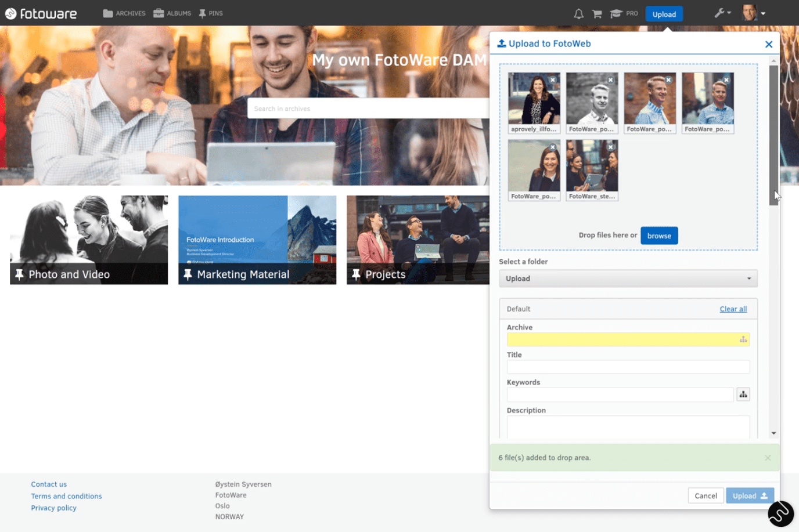Go to Archives in top navigation
Image resolution: width=799 pixels, height=532 pixels.
point(124,13)
